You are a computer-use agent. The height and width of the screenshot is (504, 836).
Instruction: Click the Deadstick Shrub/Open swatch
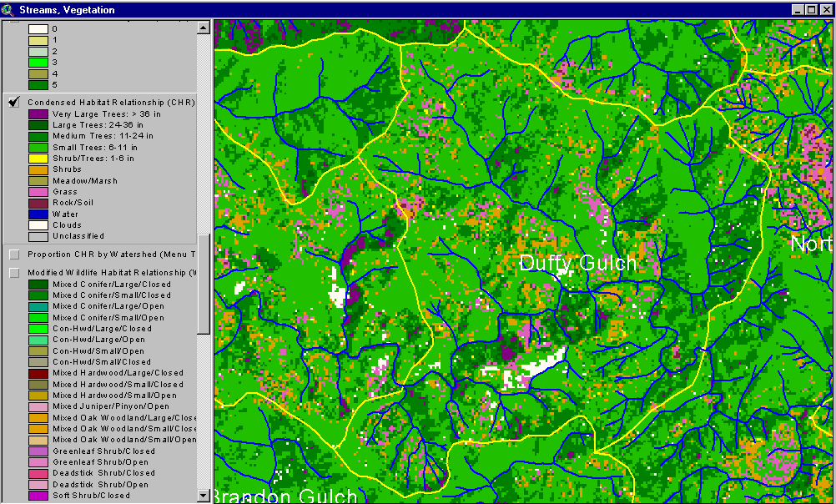[38, 485]
